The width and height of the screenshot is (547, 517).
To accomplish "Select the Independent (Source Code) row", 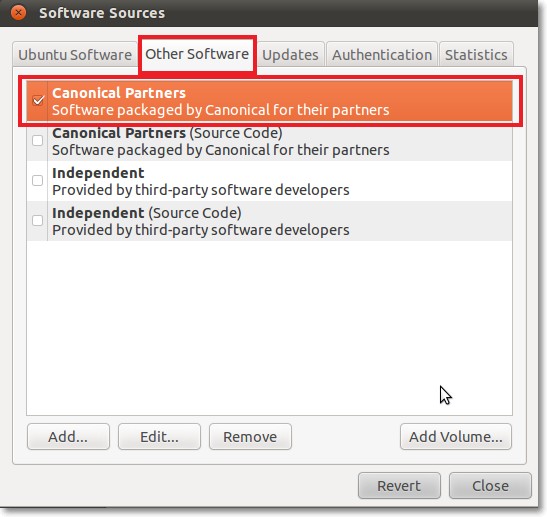I will (x=269, y=221).
